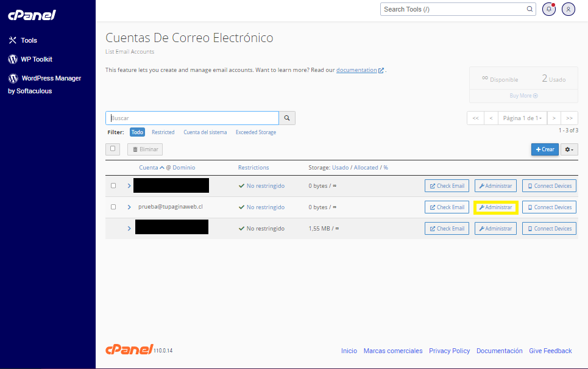Select the first email account checkbox
This screenshot has height=369, width=588.
click(113, 186)
